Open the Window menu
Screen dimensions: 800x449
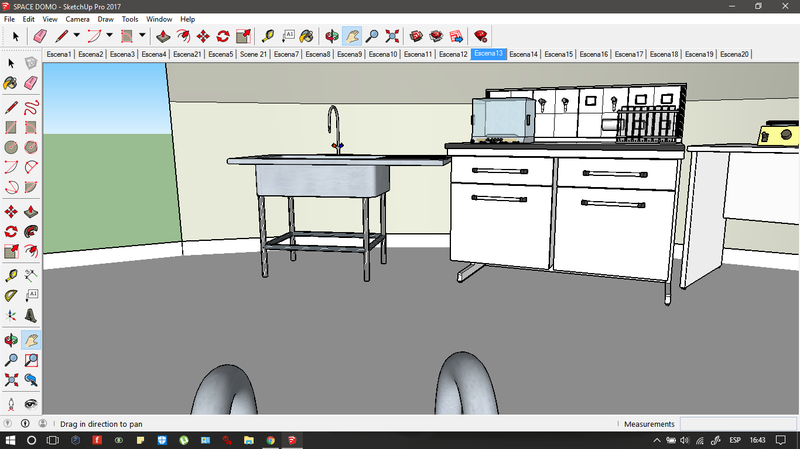click(x=158, y=19)
